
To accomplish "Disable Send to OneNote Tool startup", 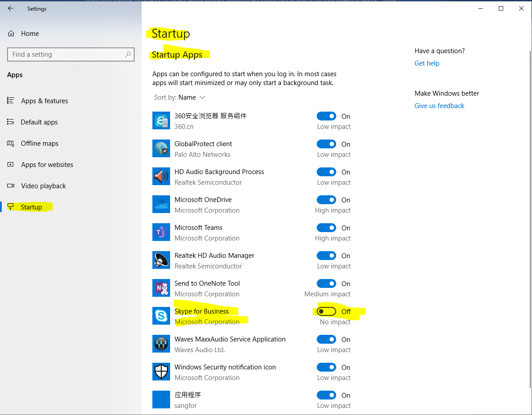I will [326, 283].
